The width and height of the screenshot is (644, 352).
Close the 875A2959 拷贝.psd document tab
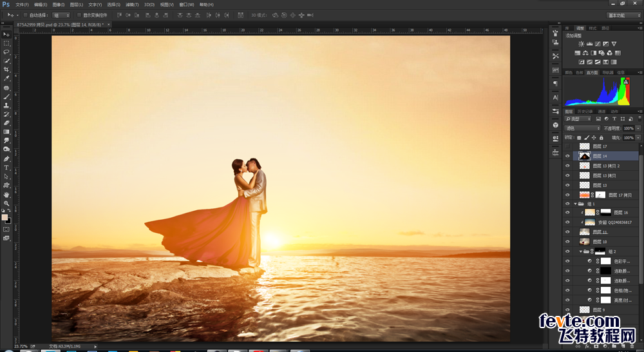(x=109, y=24)
